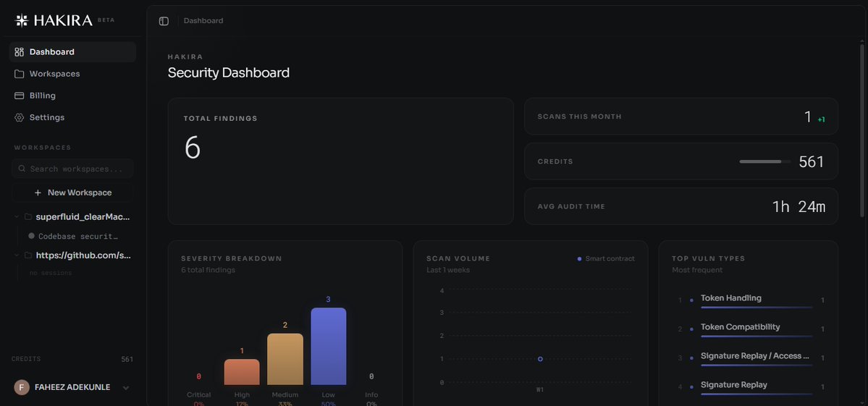The width and height of the screenshot is (868, 406).
Task: Select the https://github.com workspace
Action: pos(83,255)
